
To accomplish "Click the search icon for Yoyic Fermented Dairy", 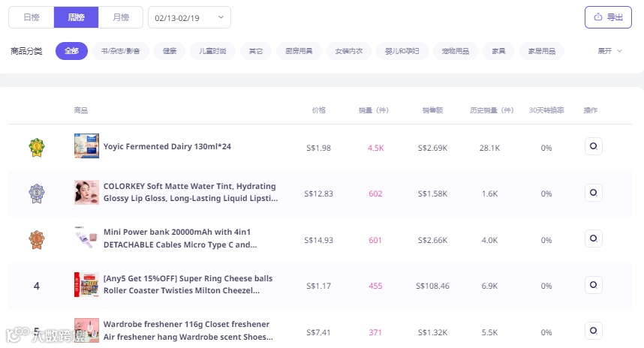I will click(x=593, y=146).
